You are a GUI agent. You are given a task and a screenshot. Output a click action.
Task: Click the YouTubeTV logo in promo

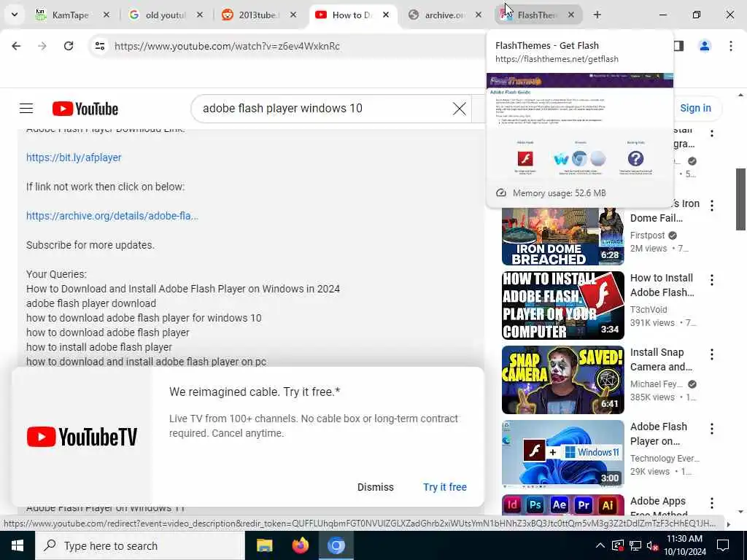[x=82, y=437]
